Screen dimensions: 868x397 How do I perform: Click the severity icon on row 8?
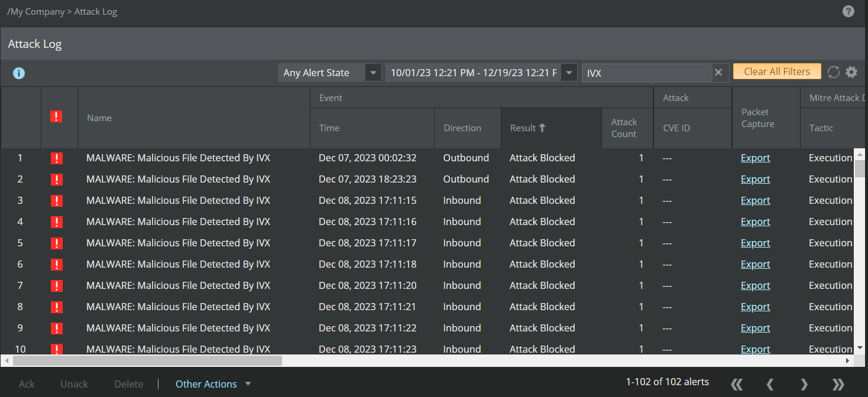pyautogui.click(x=56, y=307)
